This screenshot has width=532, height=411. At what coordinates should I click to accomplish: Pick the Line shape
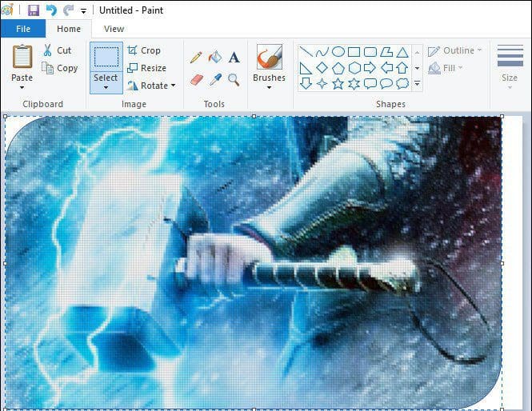306,52
